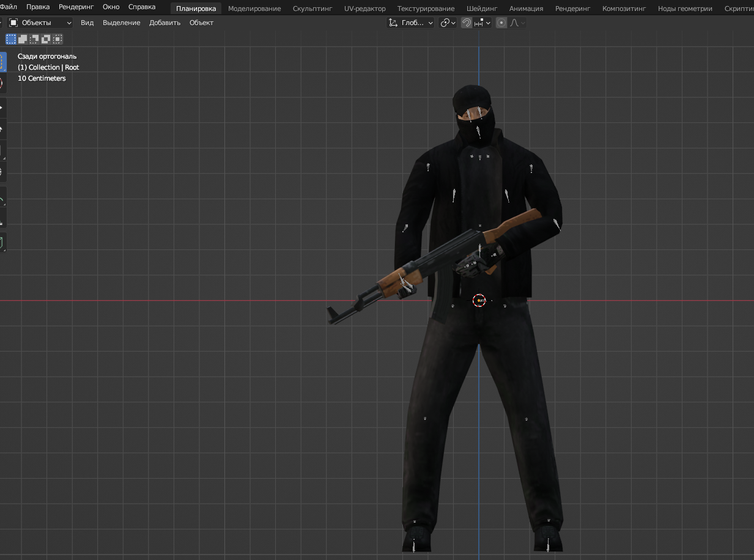The height and width of the screenshot is (560, 754).
Task: Select the 3D Cursor tool
Action: tap(2, 83)
